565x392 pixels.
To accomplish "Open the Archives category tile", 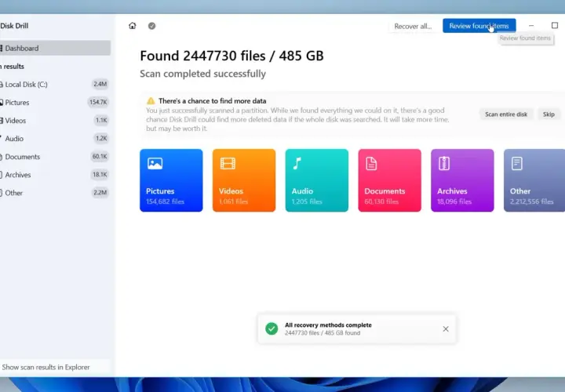I will coord(462,180).
